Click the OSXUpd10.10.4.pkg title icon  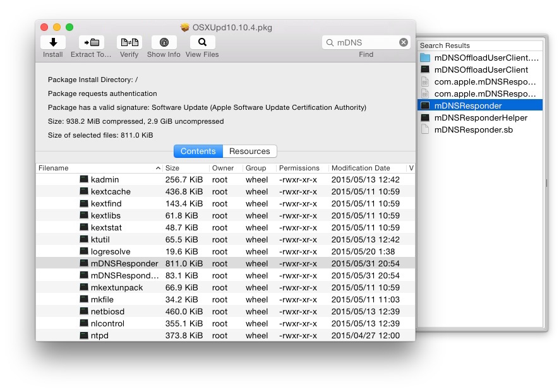point(184,27)
